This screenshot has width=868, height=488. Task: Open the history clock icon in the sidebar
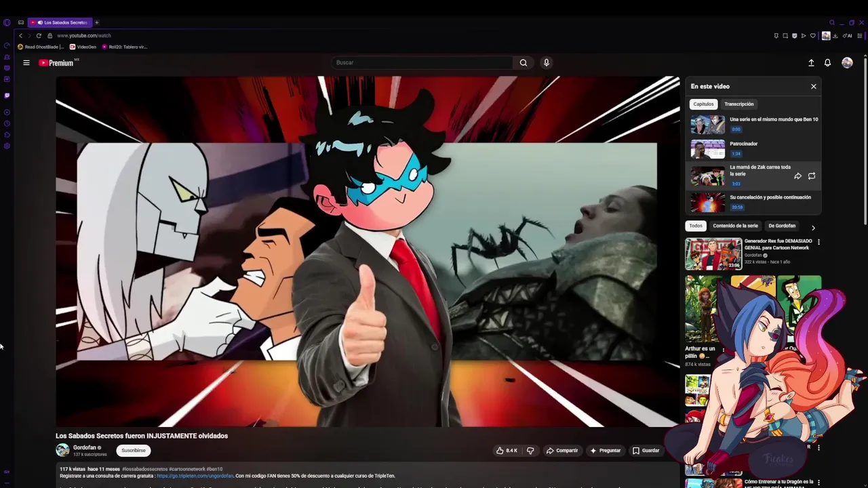click(7, 123)
